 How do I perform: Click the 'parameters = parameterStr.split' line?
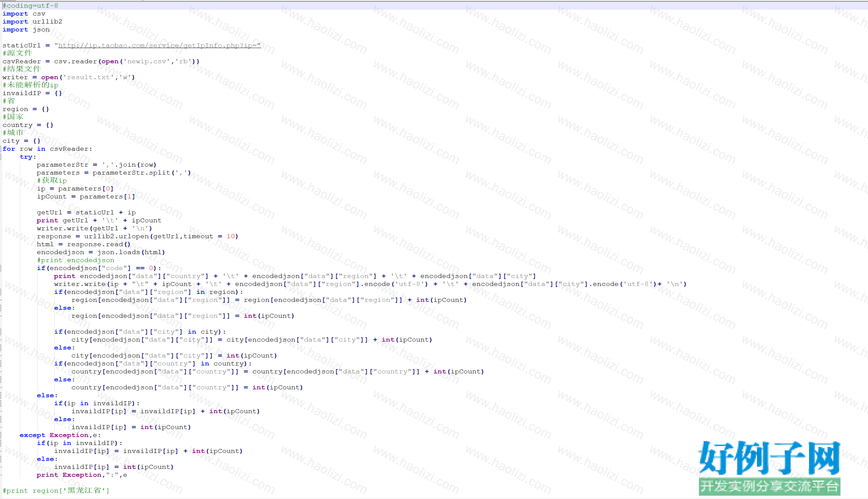point(114,172)
